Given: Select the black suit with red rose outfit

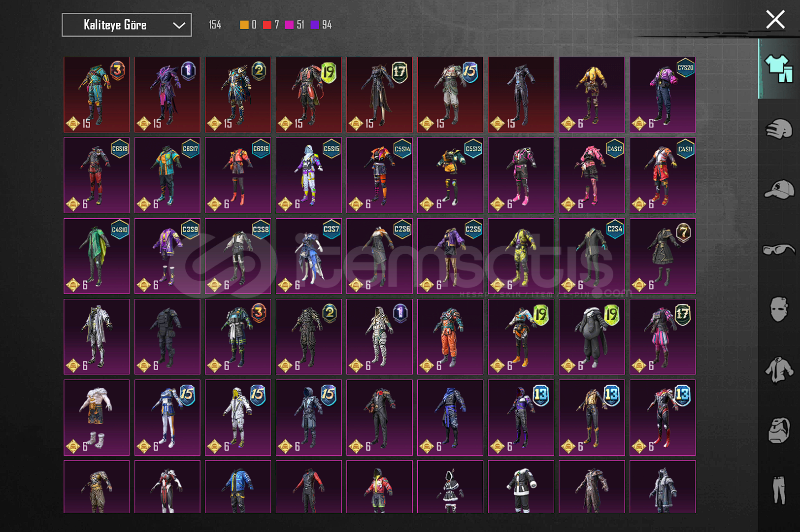Looking at the screenshot, I should coord(380,417).
